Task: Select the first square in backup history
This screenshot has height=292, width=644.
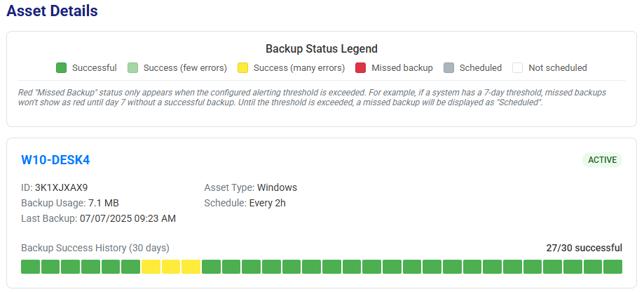Action: click(x=31, y=267)
